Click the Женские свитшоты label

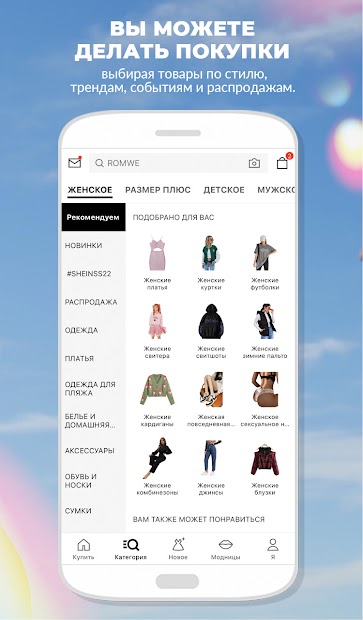tap(211, 352)
